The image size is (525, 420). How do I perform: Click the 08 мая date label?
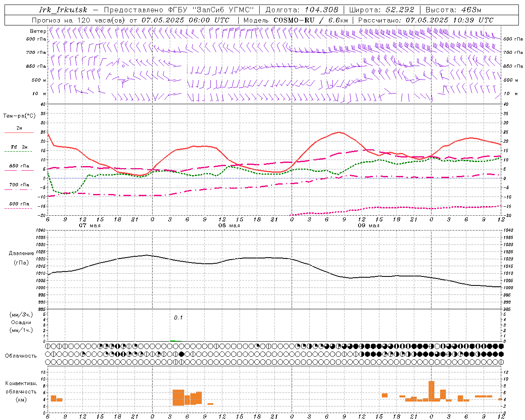[229, 226]
